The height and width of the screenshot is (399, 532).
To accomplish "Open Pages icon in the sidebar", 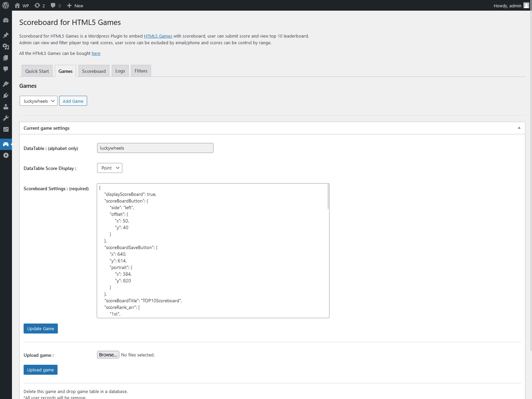I will click(x=6, y=58).
